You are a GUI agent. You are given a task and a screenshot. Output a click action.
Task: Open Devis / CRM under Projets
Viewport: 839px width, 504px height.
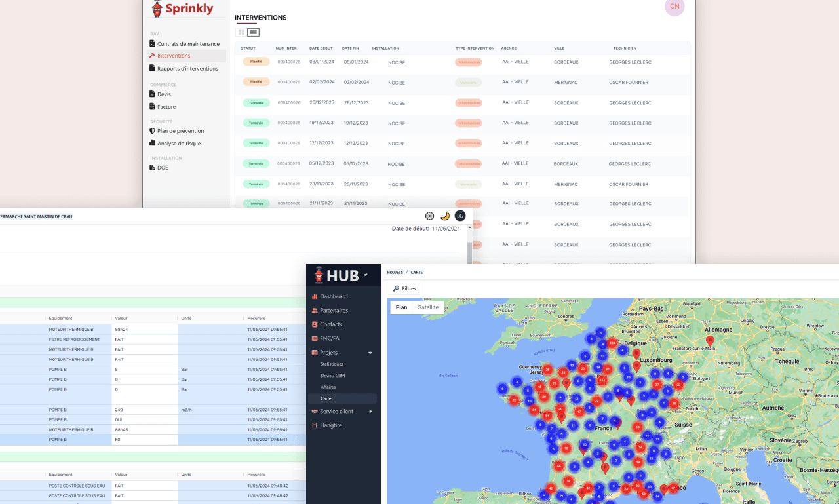point(332,376)
